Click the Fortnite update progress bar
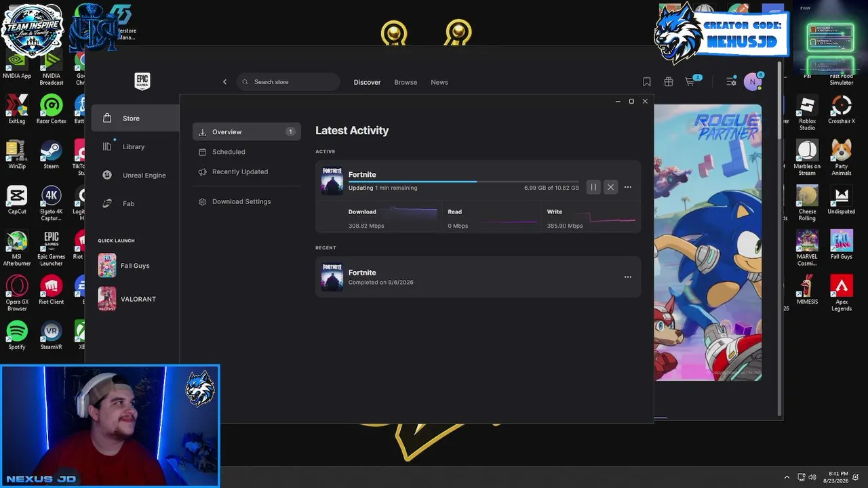This screenshot has width=868, height=488. pos(464,182)
